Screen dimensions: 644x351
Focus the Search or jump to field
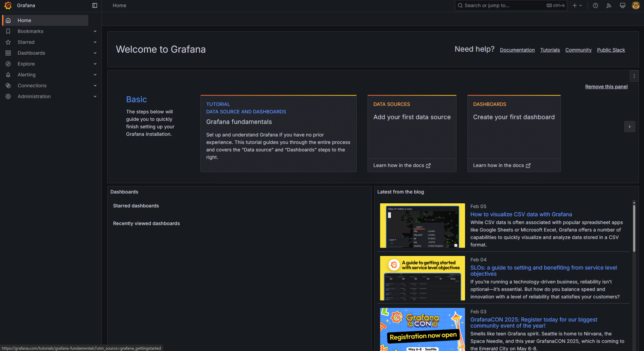[511, 5]
